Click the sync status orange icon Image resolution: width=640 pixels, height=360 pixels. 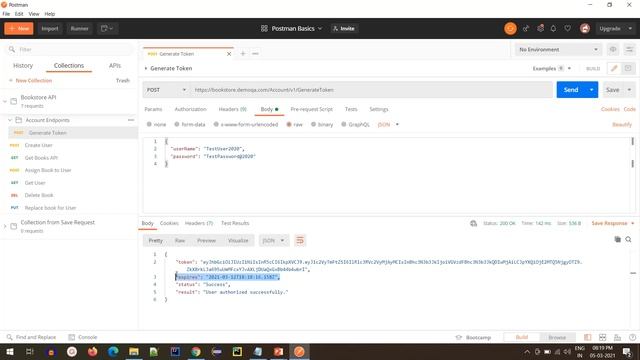coord(510,29)
